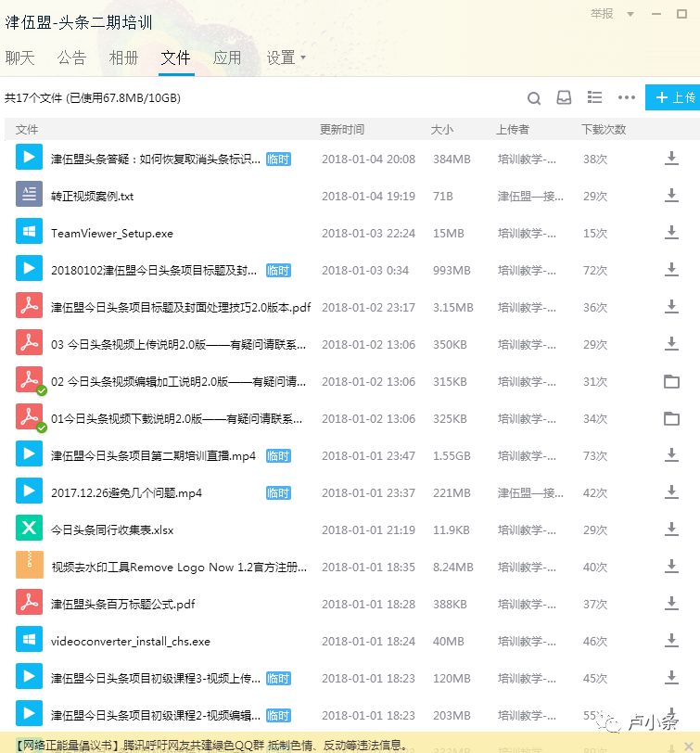Screen dimensions: 700x753
Task: Select the 文件 tab
Action: [x=176, y=58]
